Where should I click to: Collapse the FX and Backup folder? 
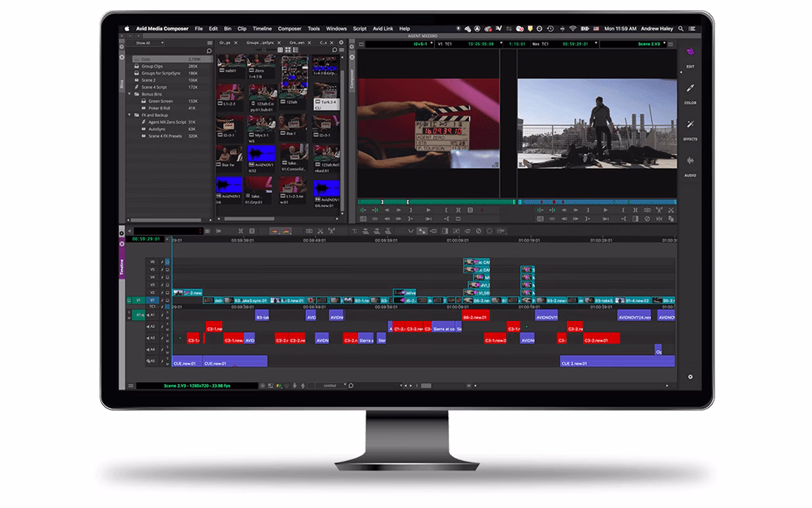point(129,115)
